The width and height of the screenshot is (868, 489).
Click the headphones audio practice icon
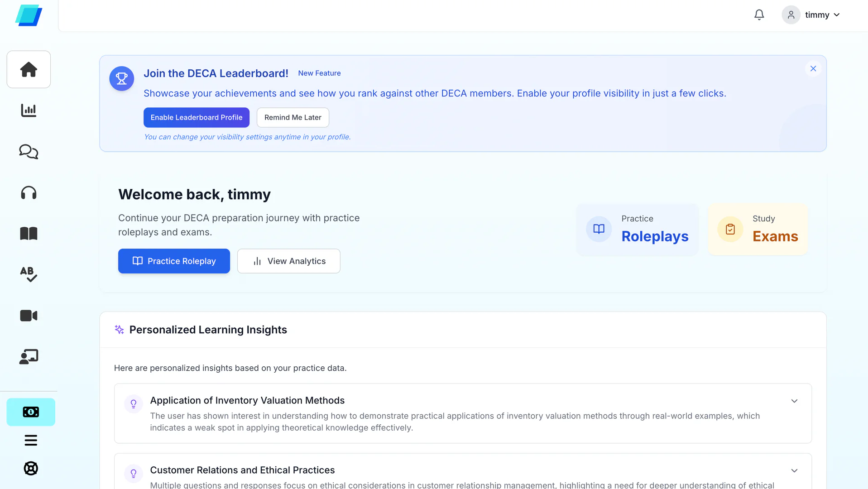pyautogui.click(x=29, y=192)
